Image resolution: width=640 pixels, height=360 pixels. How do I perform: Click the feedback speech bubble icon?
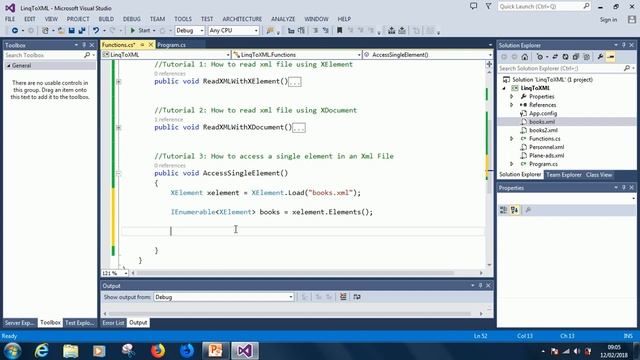(473, 6)
